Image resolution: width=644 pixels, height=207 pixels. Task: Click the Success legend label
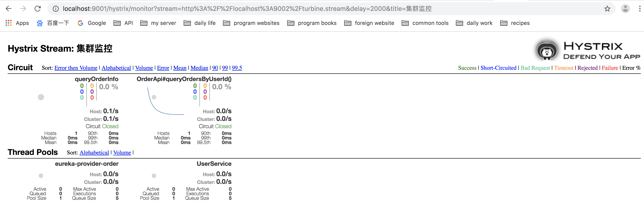tap(467, 68)
